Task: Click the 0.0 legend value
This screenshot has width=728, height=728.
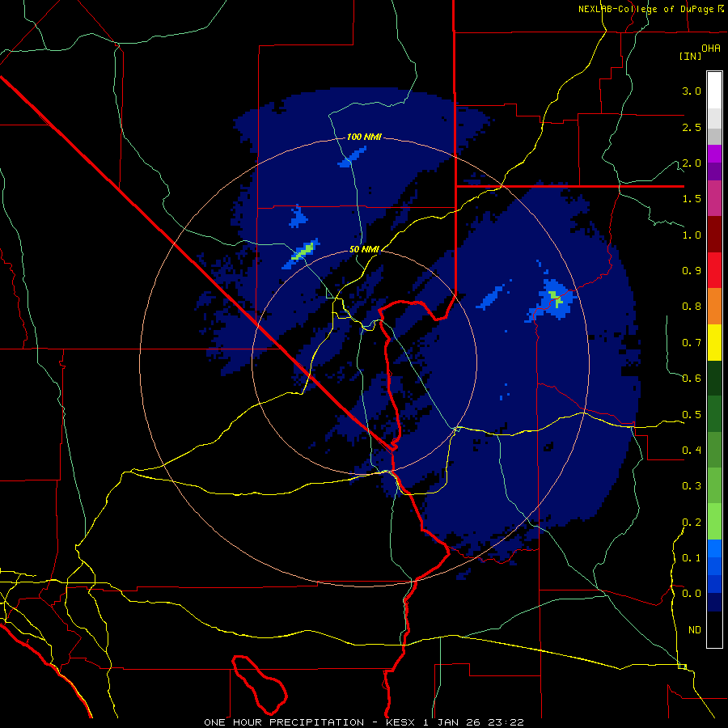Action: click(692, 594)
